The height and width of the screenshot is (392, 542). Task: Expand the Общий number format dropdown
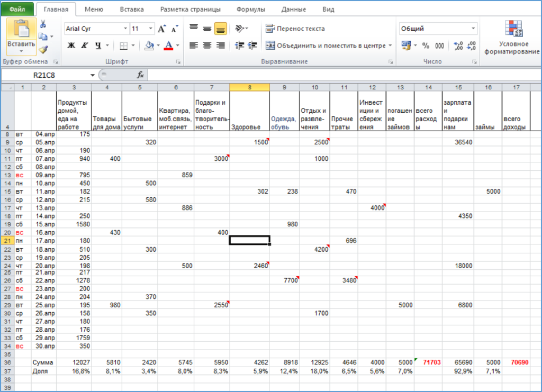(x=473, y=29)
